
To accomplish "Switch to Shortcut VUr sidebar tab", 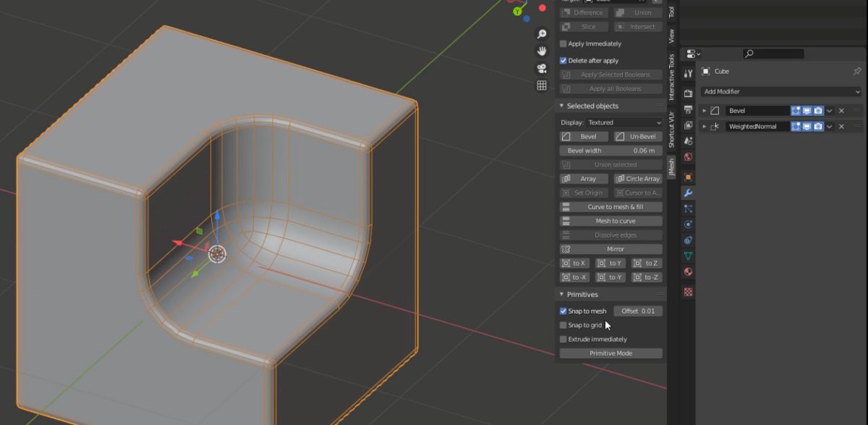I will click(x=672, y=130).
